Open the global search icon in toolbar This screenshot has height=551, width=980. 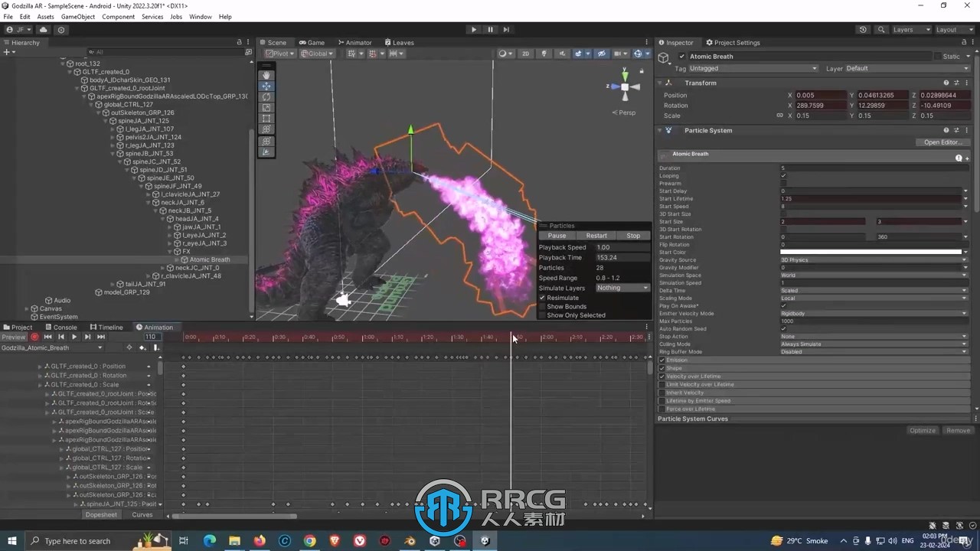[882, 30]
